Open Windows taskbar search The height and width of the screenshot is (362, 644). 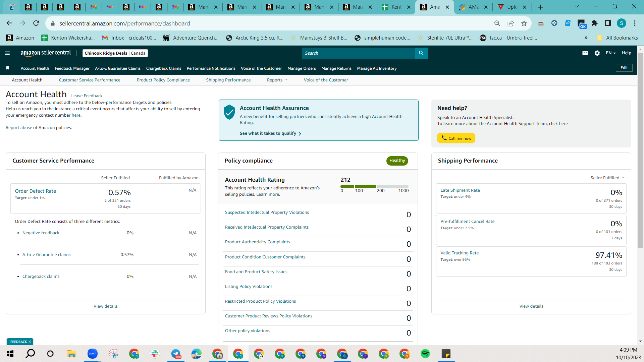click(30, 353)
